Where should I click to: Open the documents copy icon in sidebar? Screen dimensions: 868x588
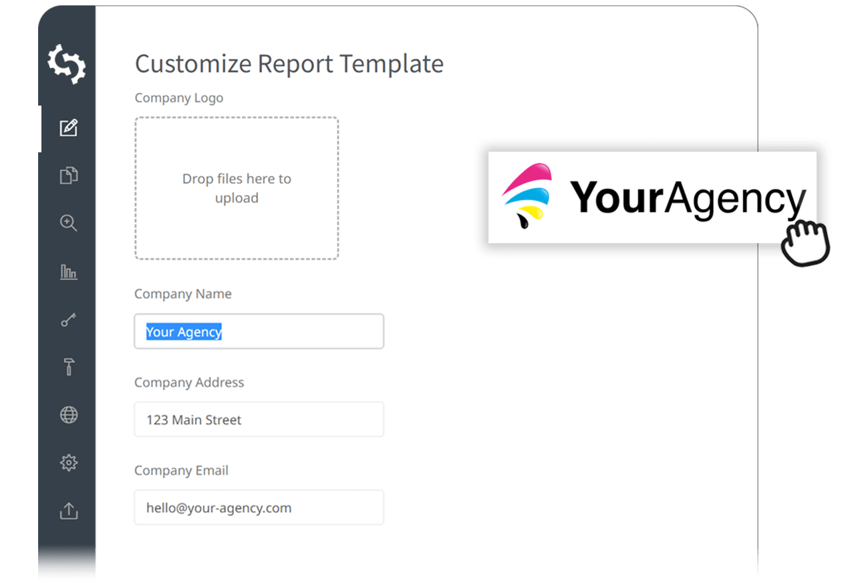pos(68,176)
